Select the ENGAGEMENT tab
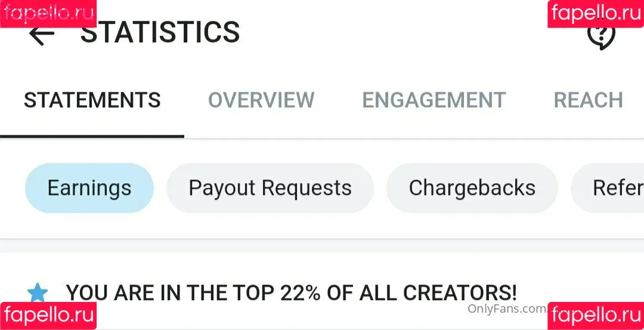 [x=434, y=100]
